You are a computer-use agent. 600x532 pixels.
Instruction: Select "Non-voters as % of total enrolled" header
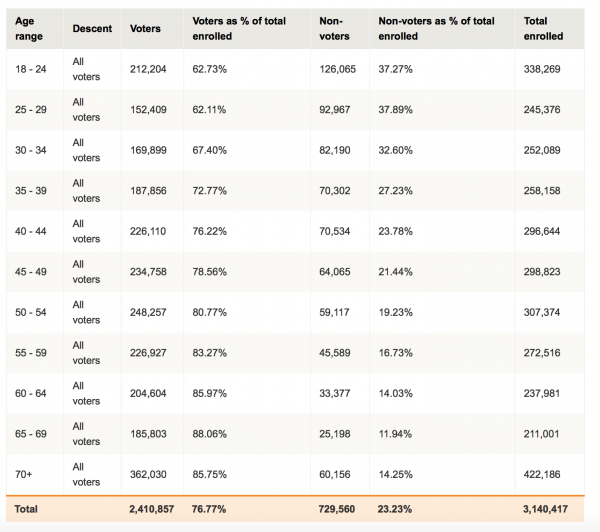(436, 28)
